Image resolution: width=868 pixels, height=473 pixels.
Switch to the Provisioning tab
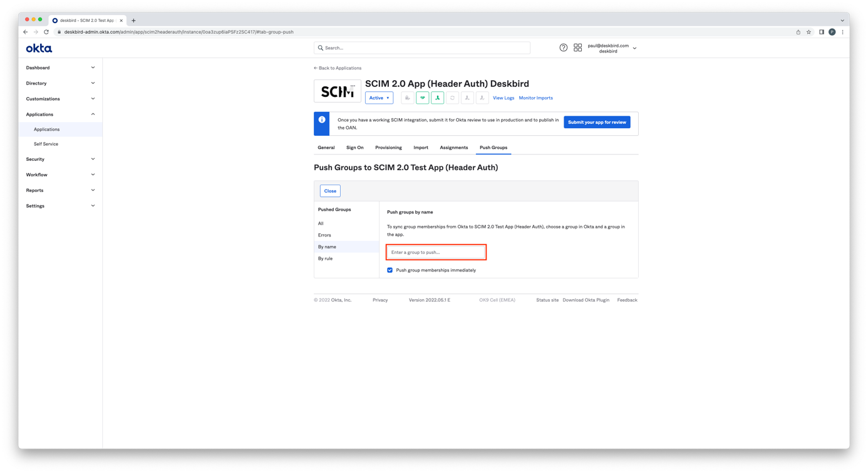(388, 148)
